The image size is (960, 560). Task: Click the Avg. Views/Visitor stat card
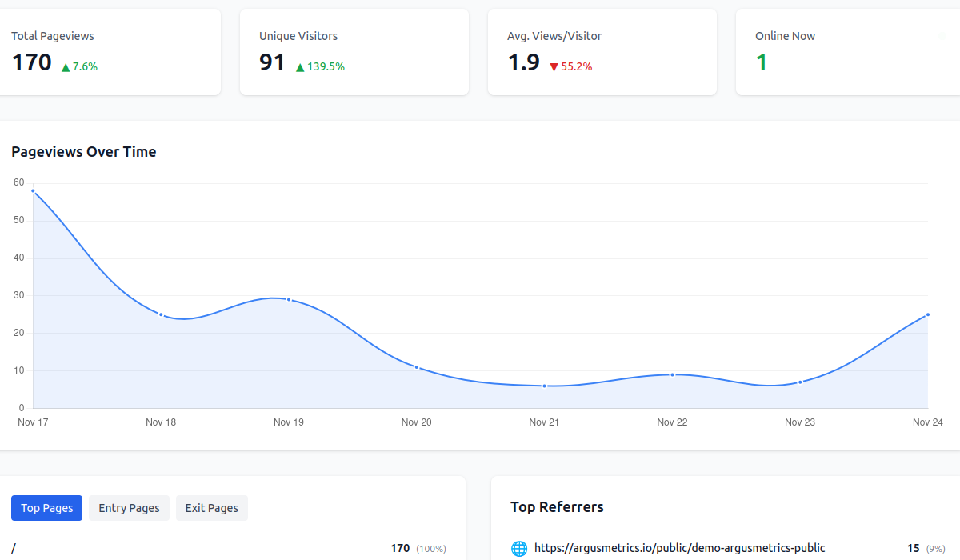[x=602, y=51]
